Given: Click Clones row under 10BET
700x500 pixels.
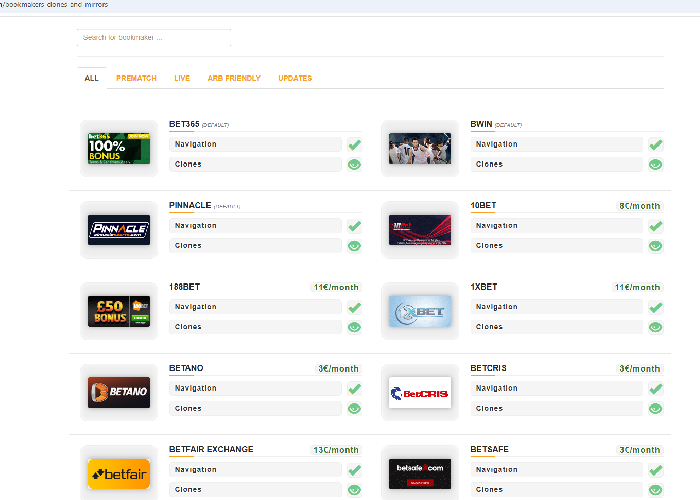Looking at the screenshot, I should point(557,246).
